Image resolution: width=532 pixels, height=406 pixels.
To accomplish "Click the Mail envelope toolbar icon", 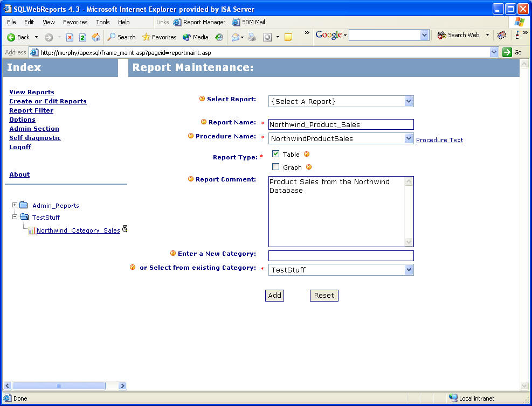I will click(236, 37).
